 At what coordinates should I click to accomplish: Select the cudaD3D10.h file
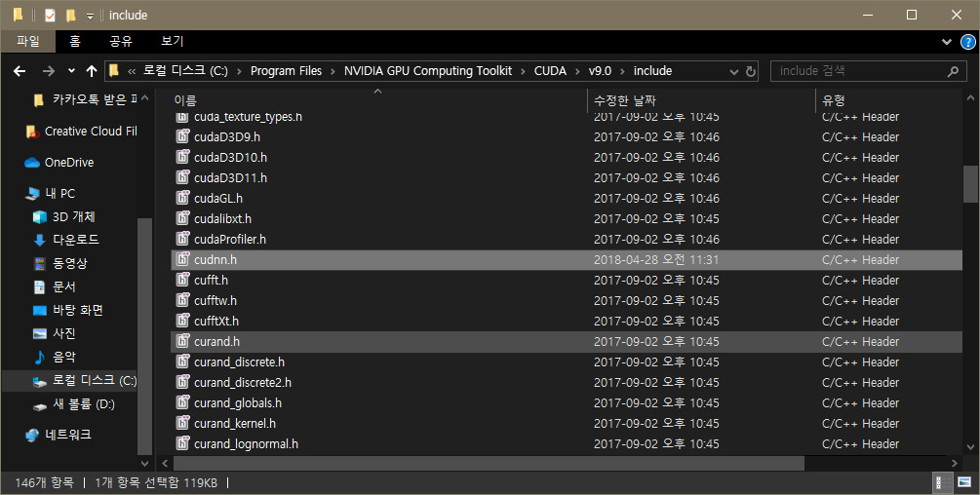[x=567, y=157]
